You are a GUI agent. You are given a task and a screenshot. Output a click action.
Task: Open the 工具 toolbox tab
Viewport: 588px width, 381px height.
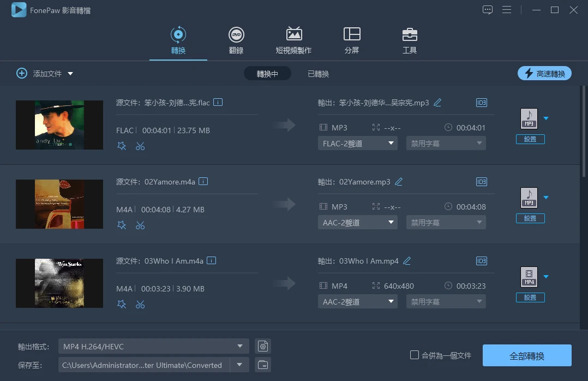[x=410, y=40]
